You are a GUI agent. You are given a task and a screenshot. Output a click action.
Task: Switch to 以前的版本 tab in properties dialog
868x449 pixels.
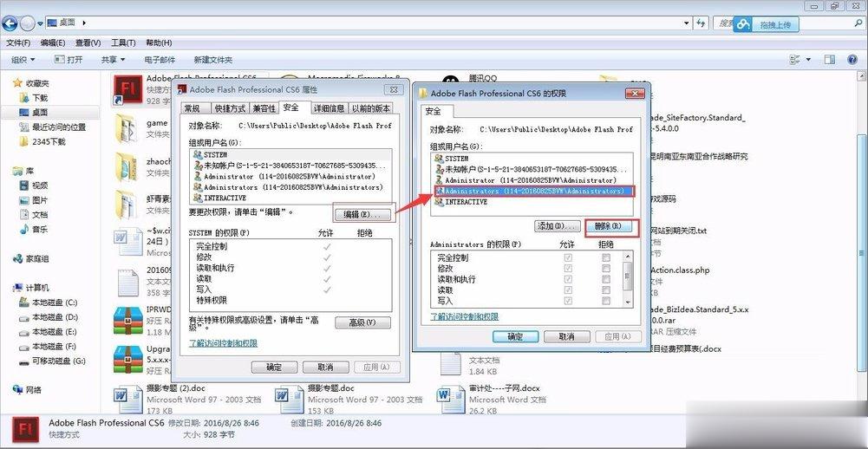coord(371,108)
